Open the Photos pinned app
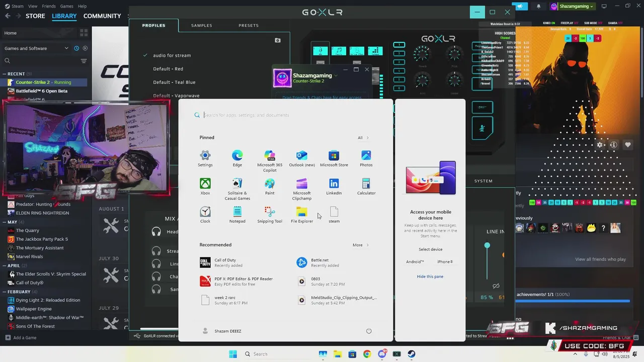 (366, 159)
